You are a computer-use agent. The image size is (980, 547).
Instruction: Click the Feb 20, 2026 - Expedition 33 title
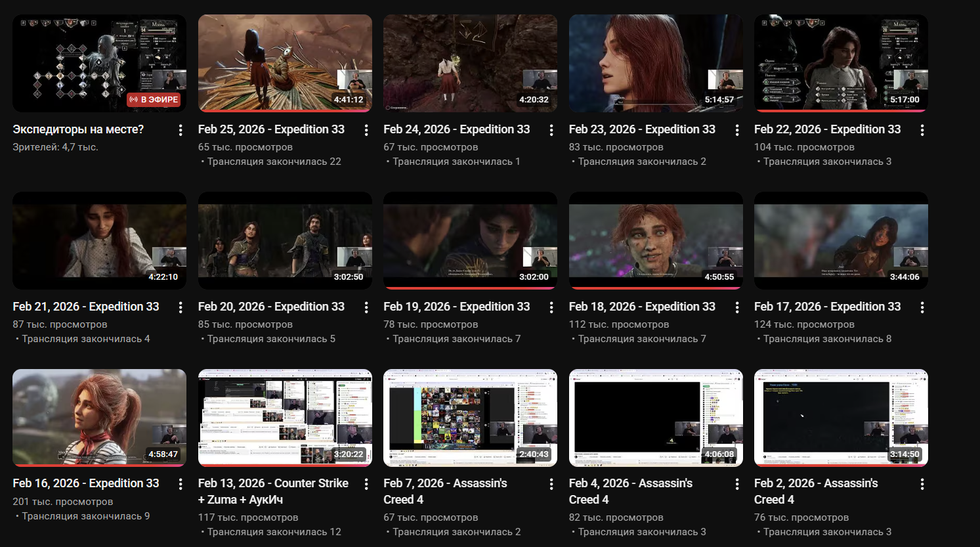272,306
